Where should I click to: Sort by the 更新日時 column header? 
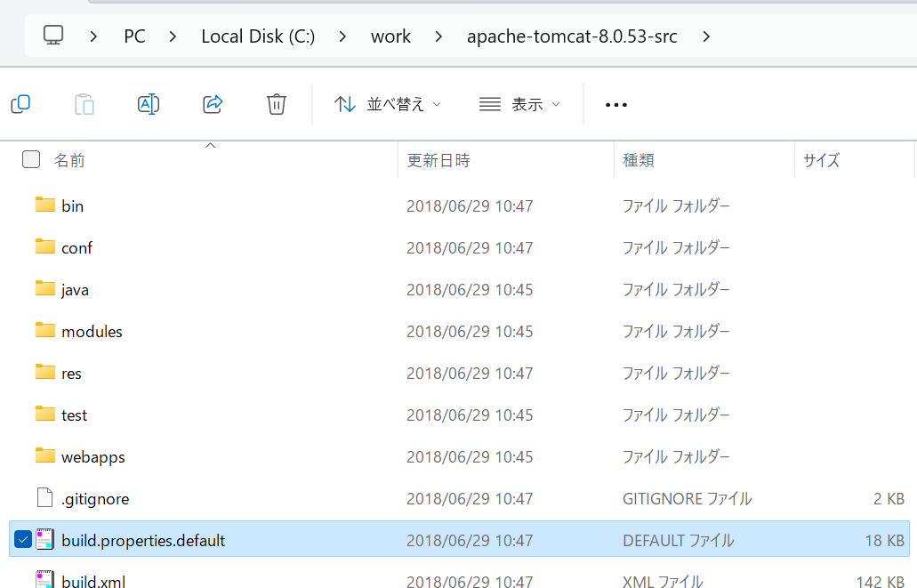pyautogui.click(x=438, y=160)
